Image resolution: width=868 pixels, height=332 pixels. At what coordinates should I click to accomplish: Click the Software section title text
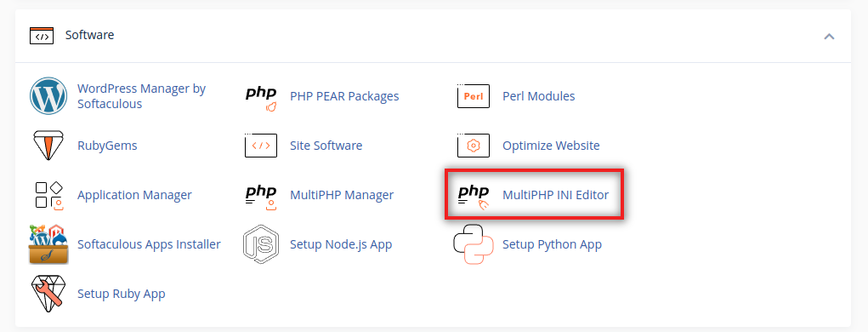coord(89,35)
